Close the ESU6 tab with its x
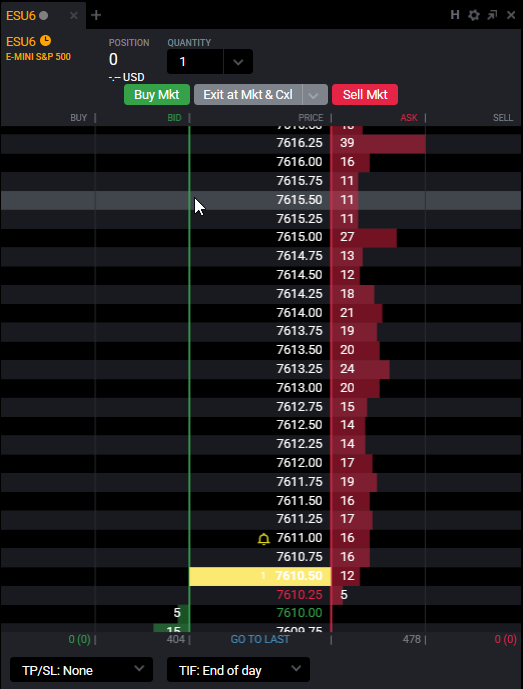Viewport: 523px width, 689px height. (x=74, y=15)
